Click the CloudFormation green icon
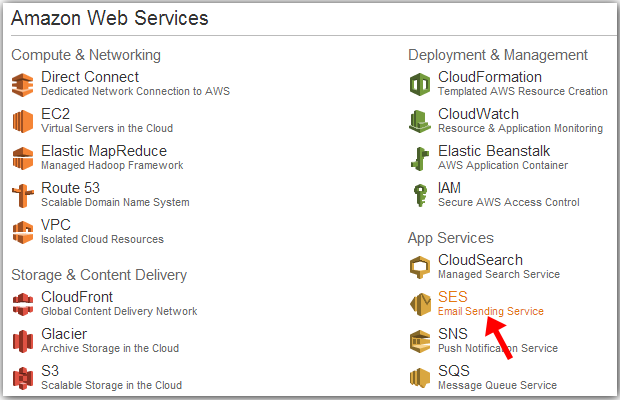620x400 pixels. point(420,85)
